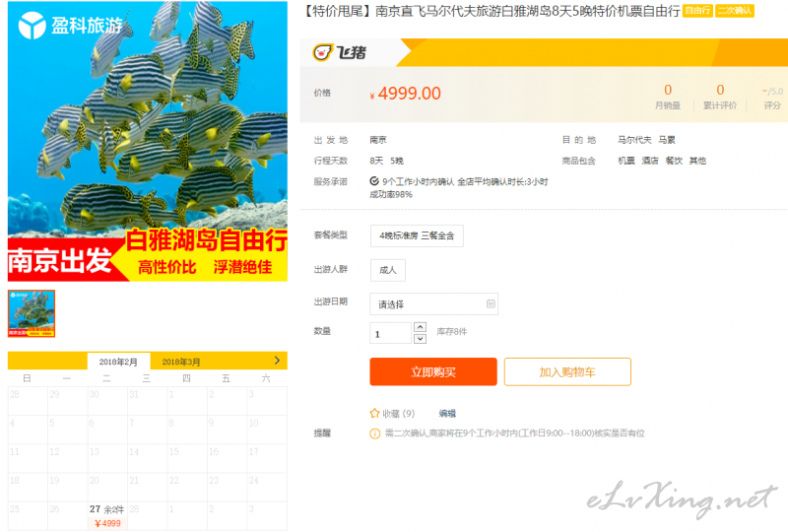788x532 pixels.
Task: Switch to the 2018年2月 calendar tab
Action: point(118,362)
